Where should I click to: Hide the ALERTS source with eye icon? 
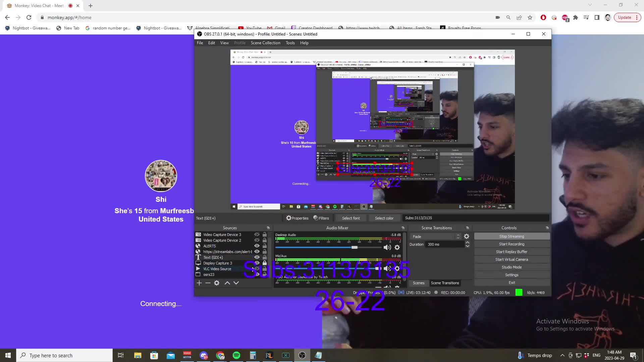(x=257, y=246)
